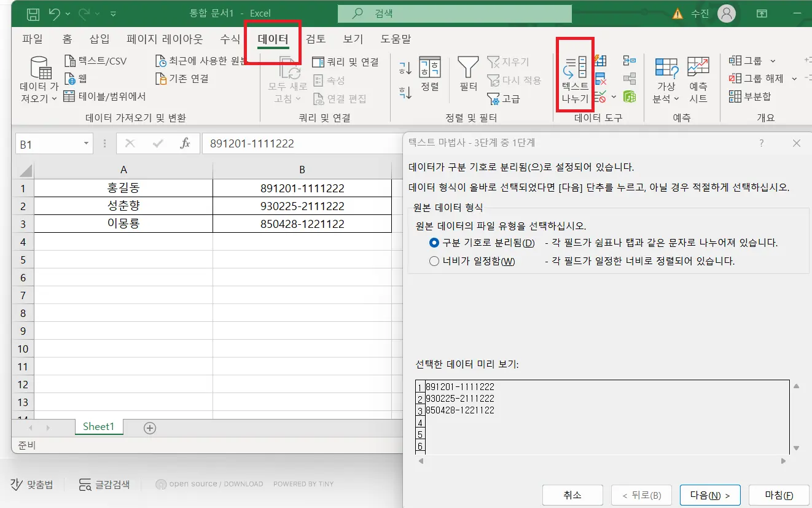Switch to the 삽입 ribbon tab
812x508 pixels.
coord(100,39)
